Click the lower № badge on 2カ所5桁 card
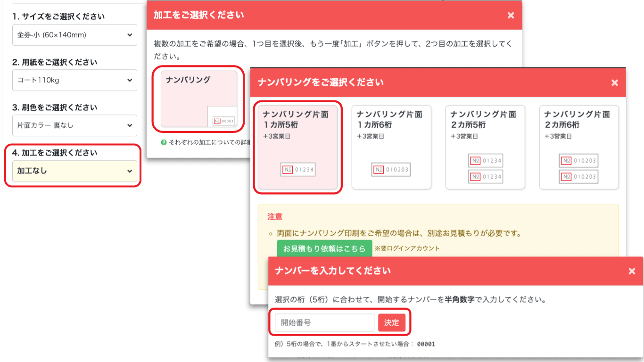Viewport: 644px width, 362px height. pos(485,177)
